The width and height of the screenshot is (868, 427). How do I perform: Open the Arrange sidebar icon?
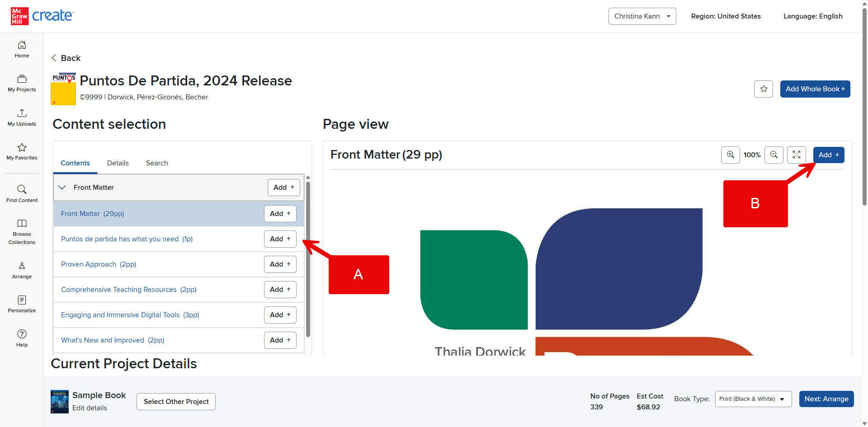point(22,271)
